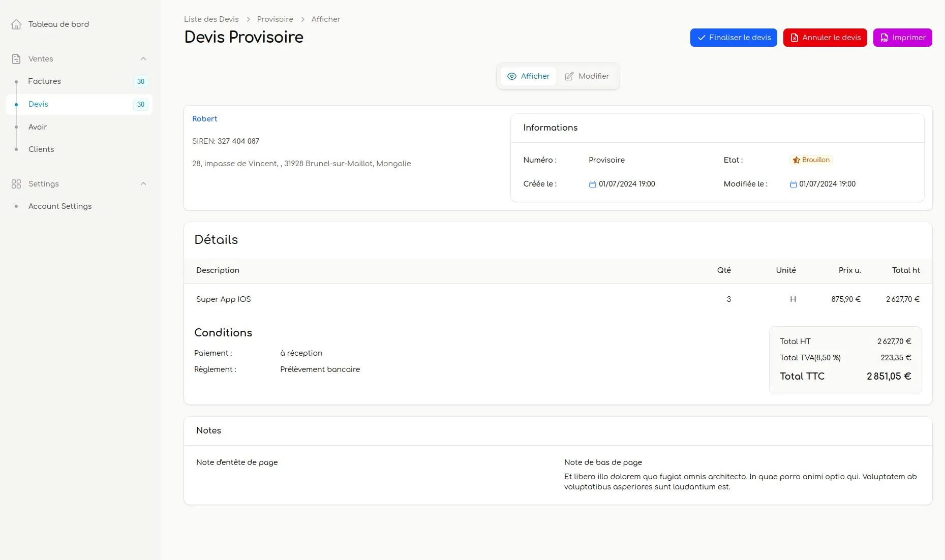Select the eye icon on the Afficher tab

512,76
